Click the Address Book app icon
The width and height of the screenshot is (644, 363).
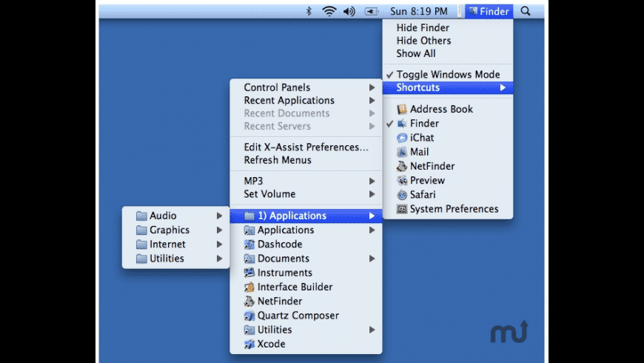[402, 109]
